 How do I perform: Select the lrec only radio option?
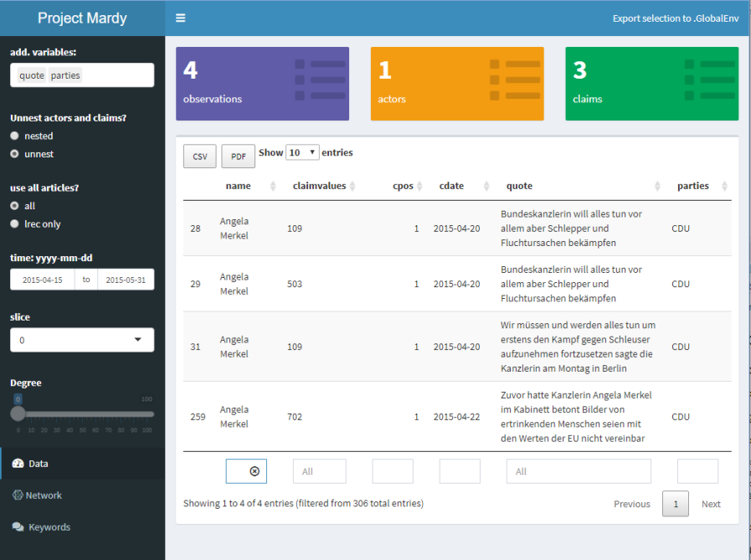click(14, 223)
